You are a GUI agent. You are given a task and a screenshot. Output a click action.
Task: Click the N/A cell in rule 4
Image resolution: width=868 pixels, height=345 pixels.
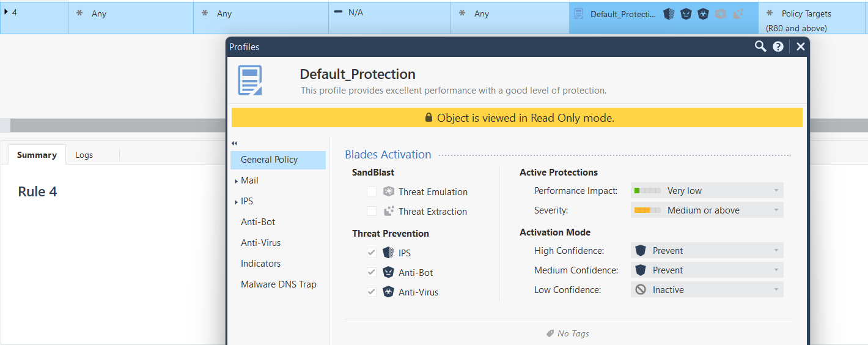pos(389,17)
